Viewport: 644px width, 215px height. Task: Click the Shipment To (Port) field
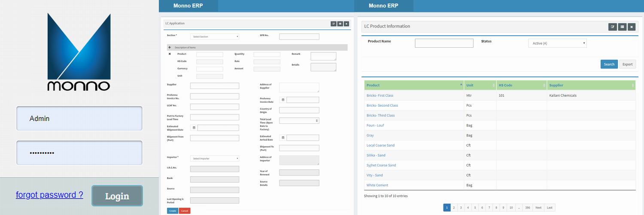(299, 148)
